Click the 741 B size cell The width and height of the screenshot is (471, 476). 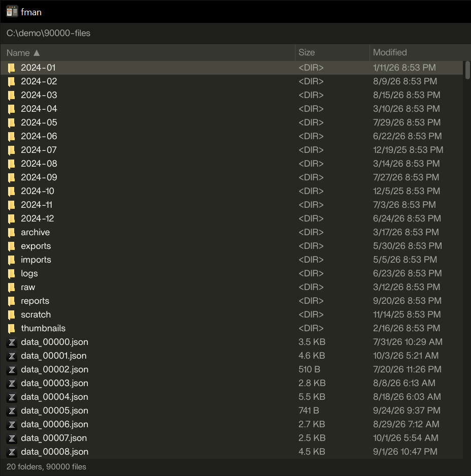[309, 411]
